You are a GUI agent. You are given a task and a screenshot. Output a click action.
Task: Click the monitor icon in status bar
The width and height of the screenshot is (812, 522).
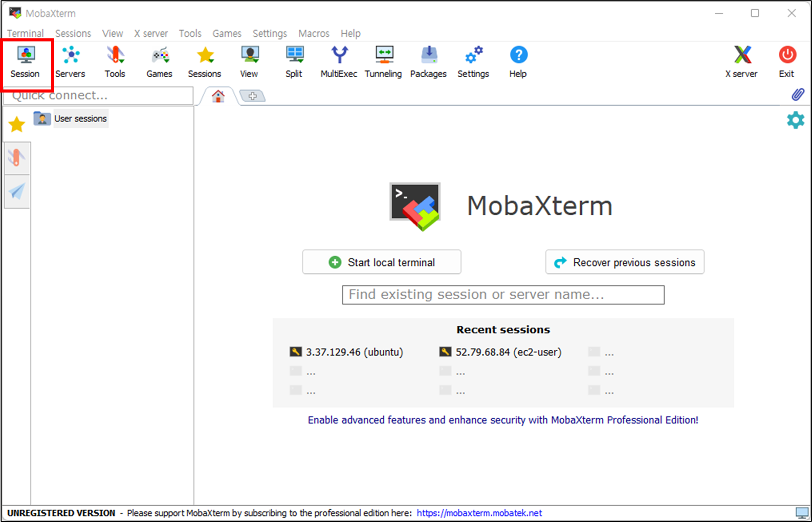(x=802, y=512)
